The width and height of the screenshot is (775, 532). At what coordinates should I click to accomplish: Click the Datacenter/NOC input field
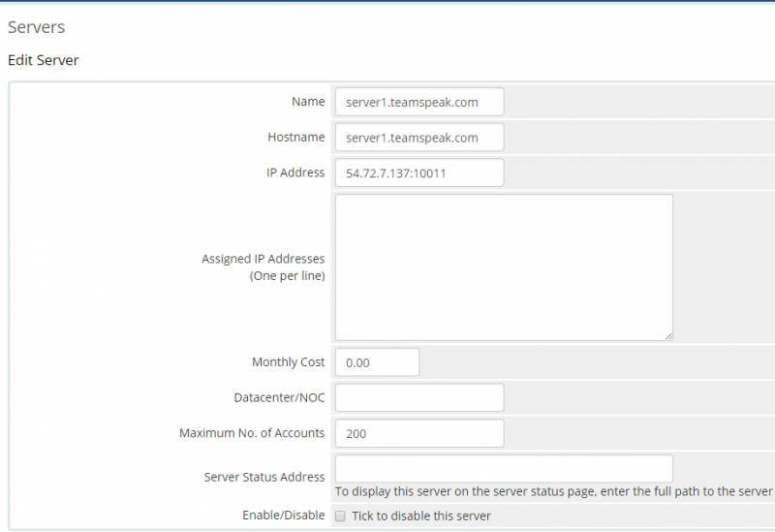pos(419,397)
